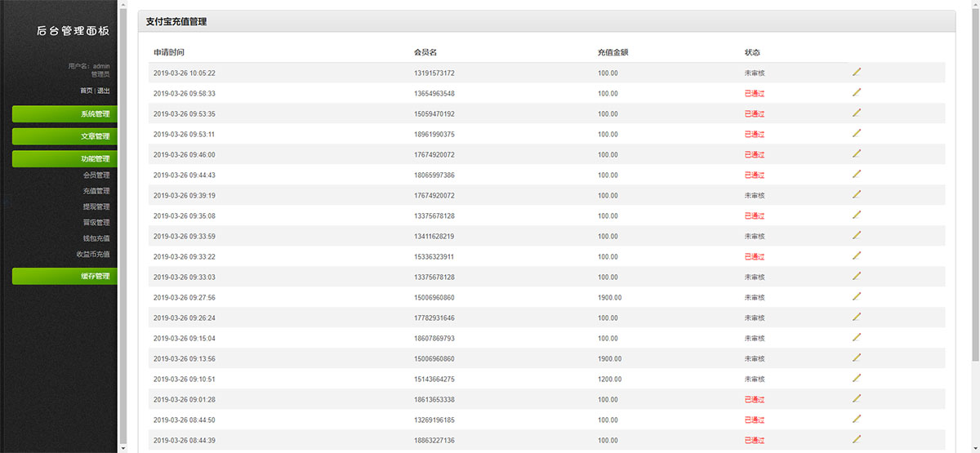Edit the 09:13:56 recharge of 1900.00
The image size is (980, 453).
point(857,358)
